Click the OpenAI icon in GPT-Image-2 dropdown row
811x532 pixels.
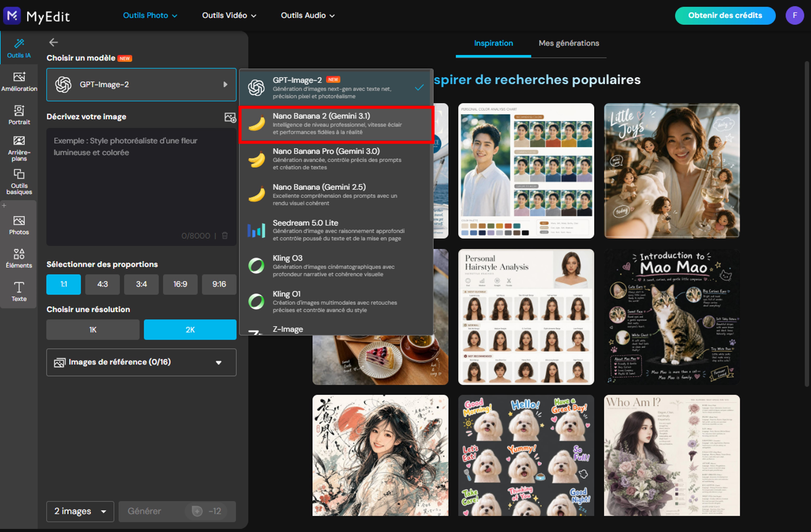(256, 87)
